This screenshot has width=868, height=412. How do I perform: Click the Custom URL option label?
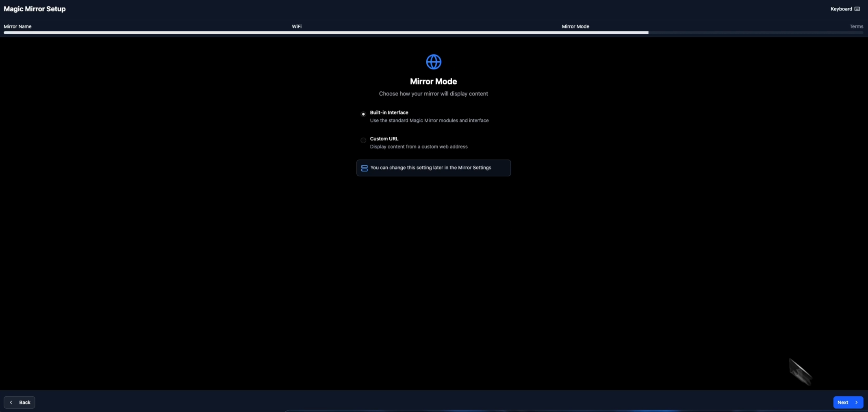click(384, 139)
